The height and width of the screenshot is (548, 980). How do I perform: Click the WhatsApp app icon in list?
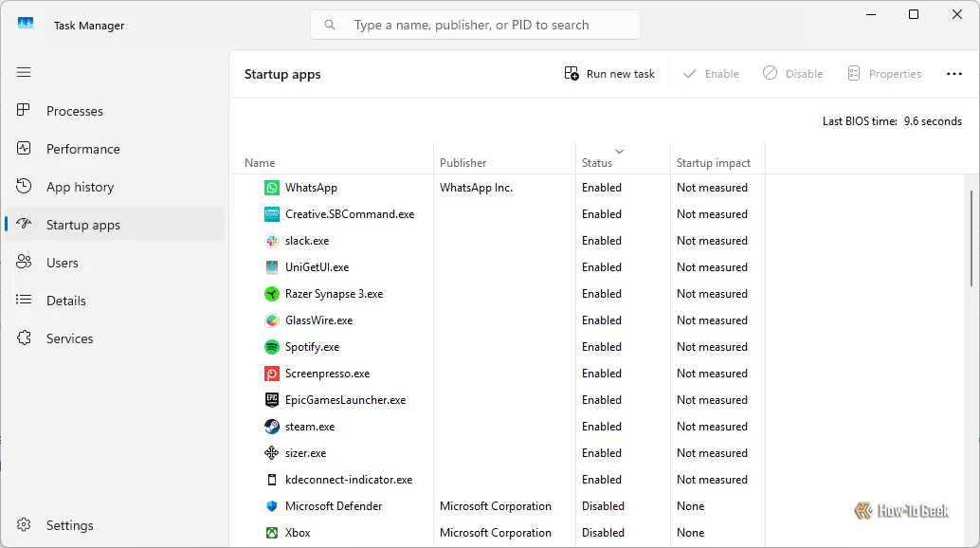[272, 188]
